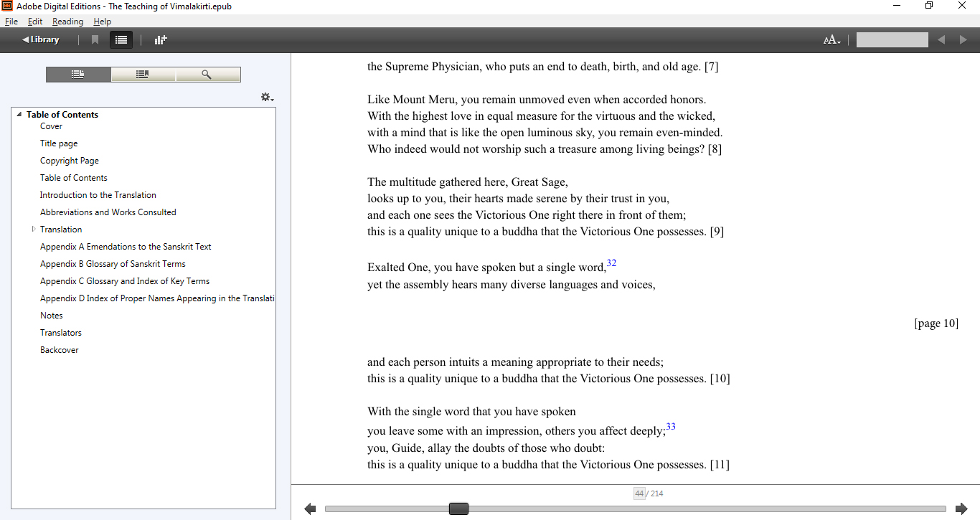Click the verse line ending [8]
Screen dimensions: 980x520
545,149
